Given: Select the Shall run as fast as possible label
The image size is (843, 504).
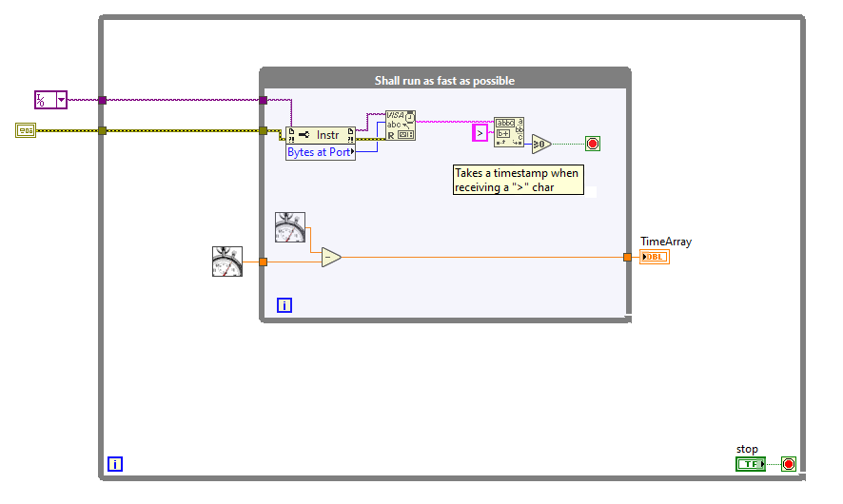Looking at the screenshot, I should [x=444, y=81].
